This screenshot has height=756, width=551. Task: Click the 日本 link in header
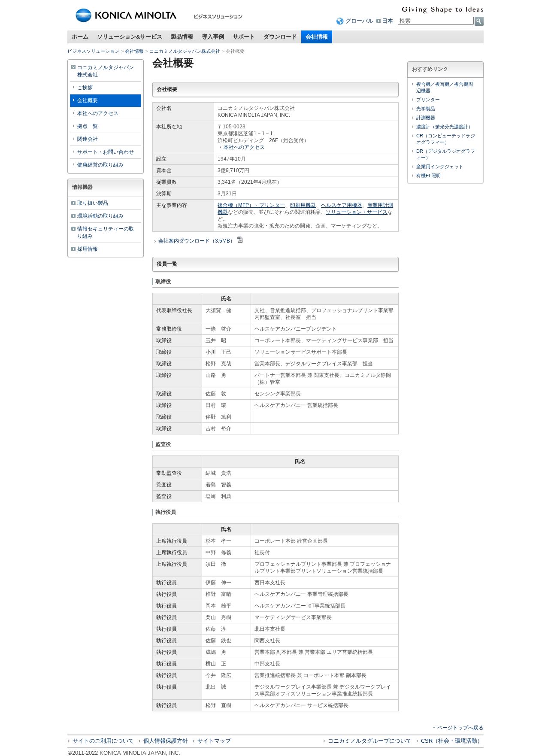tap(388, 21)
